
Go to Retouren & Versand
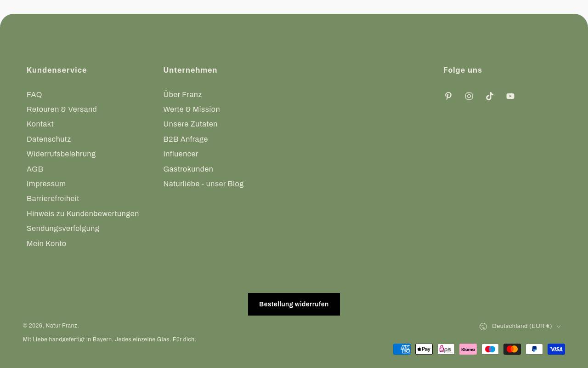point(62,109)
